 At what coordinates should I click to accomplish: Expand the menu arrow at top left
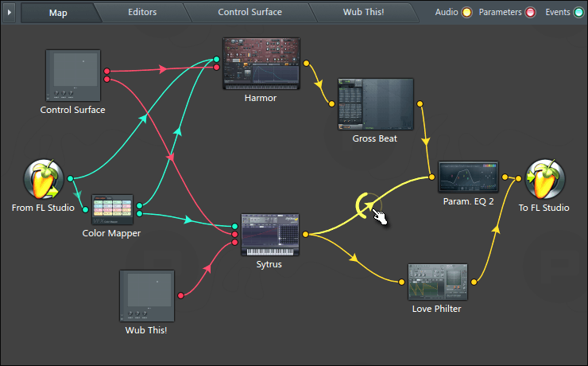pyautogui.click(x=10, y=13)
